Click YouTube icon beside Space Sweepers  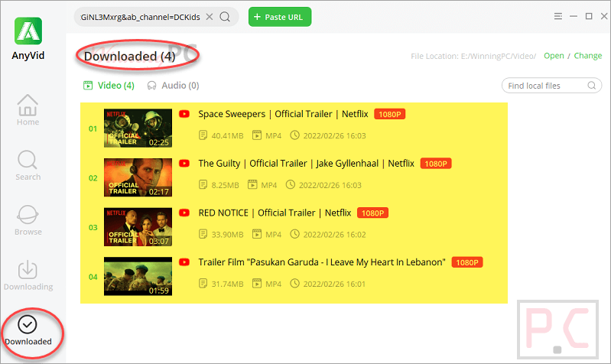pos(184,114)
